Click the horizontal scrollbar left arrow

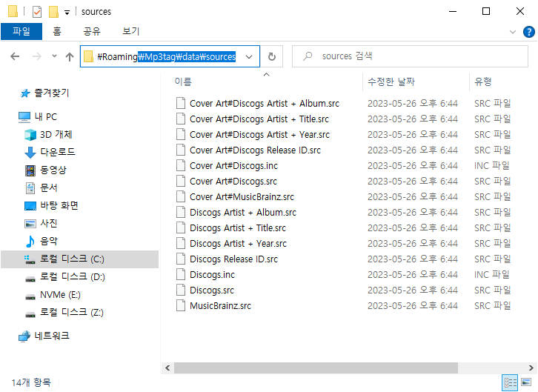pos(167,368)
